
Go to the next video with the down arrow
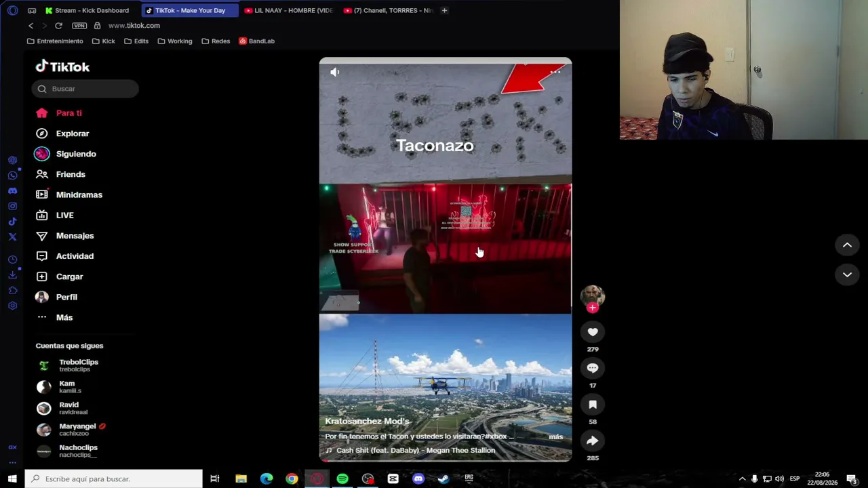click(x=847, y=274)
